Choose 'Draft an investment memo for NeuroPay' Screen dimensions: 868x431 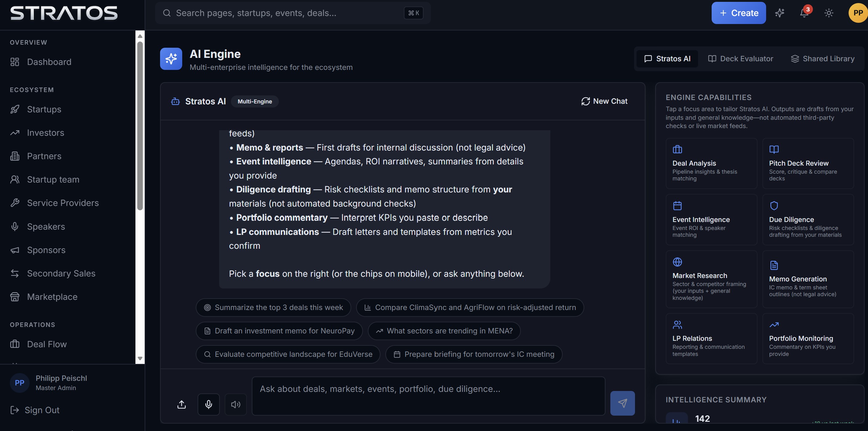[x=279, y=331]
